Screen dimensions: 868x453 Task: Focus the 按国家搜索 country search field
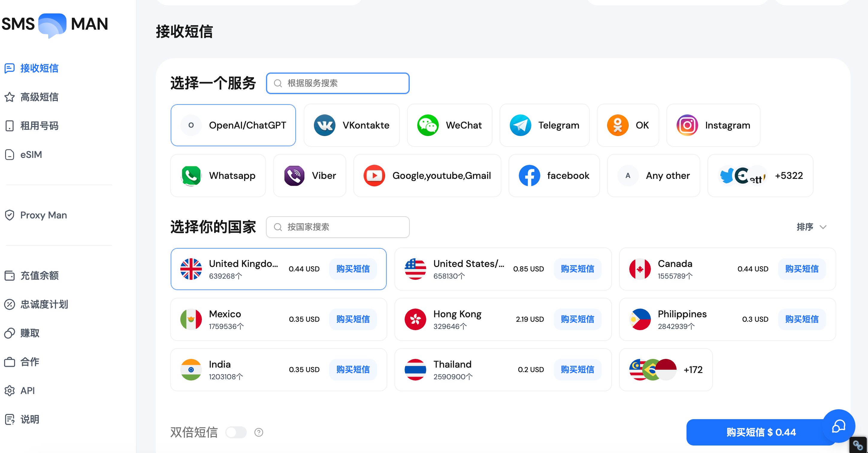click(338, 227)
